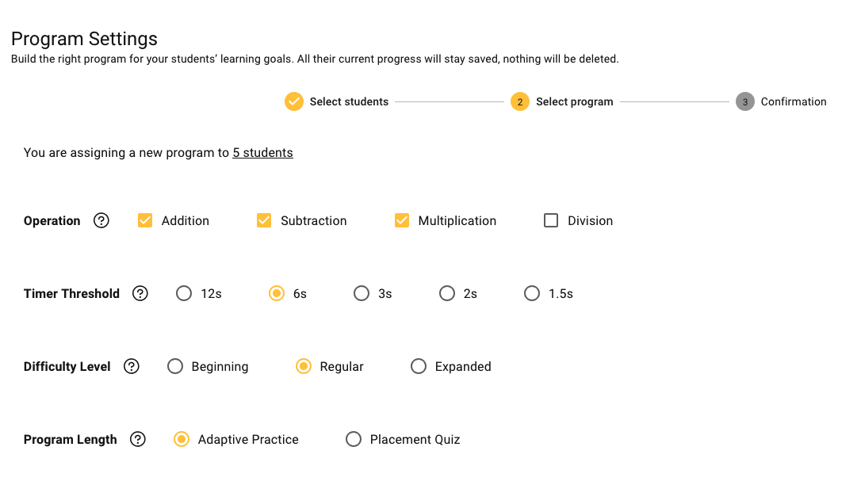This screenshot has height=504, width=861.
Task: Uncheck the Addition checkbox
Action: [145, 221]
